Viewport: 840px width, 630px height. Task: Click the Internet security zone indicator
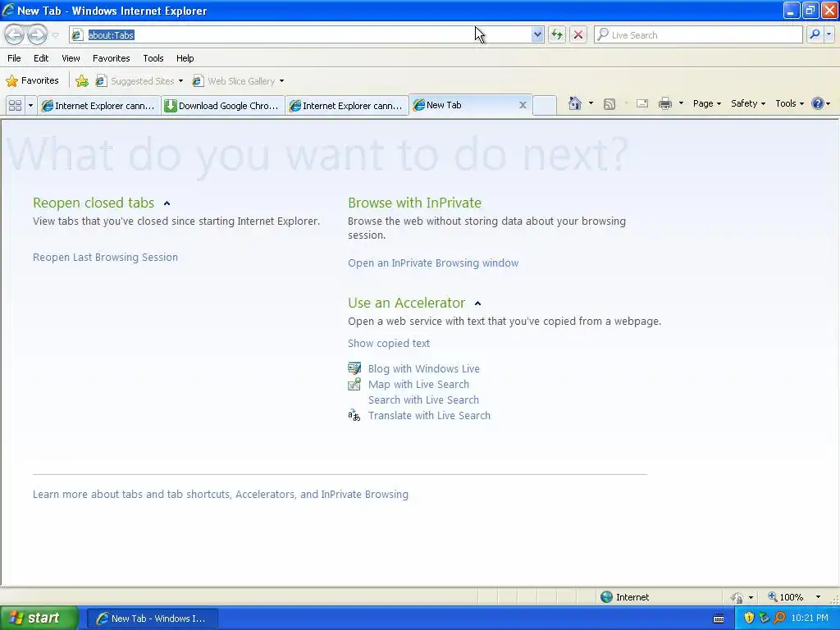click(624, 597)
